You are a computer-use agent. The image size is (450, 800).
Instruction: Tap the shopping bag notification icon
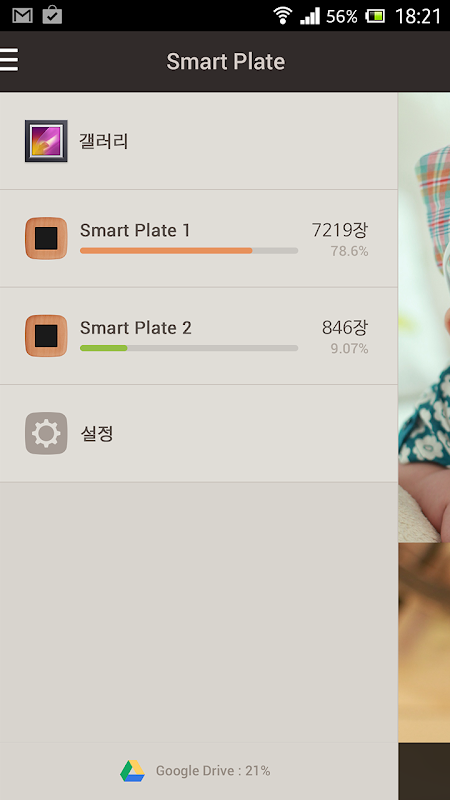[52, 15]
